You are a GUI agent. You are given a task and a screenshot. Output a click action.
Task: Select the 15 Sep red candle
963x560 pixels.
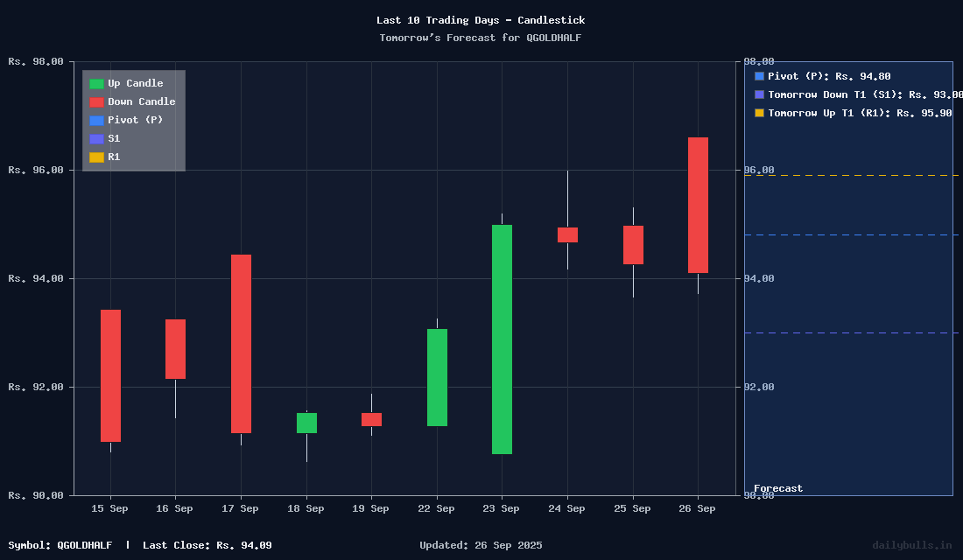pyautogui.click(x=110, y=375)
